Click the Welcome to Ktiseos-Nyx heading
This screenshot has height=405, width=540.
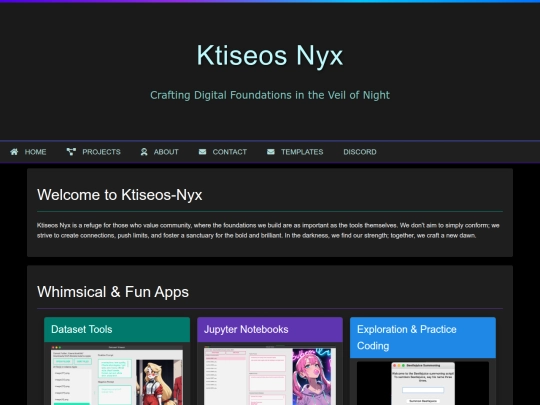(120, 195)
